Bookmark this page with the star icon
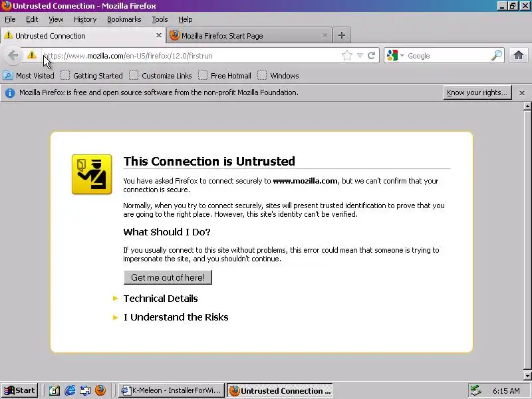This screenshot has width=532, height=399. click(346, 55)
